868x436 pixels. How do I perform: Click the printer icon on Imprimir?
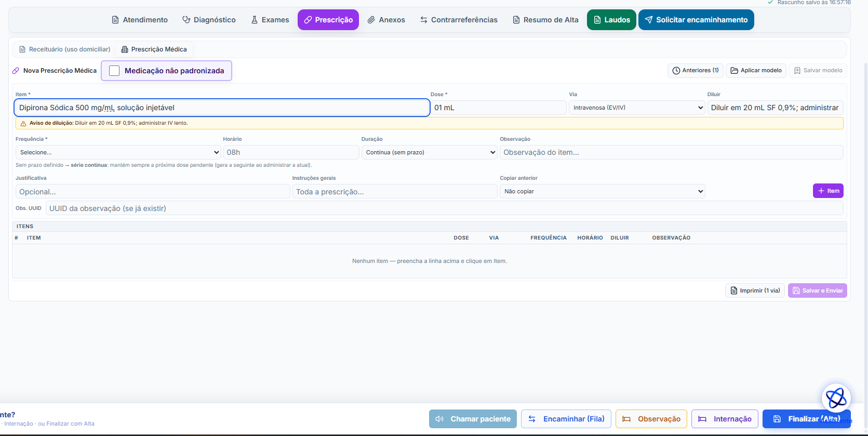734,290
